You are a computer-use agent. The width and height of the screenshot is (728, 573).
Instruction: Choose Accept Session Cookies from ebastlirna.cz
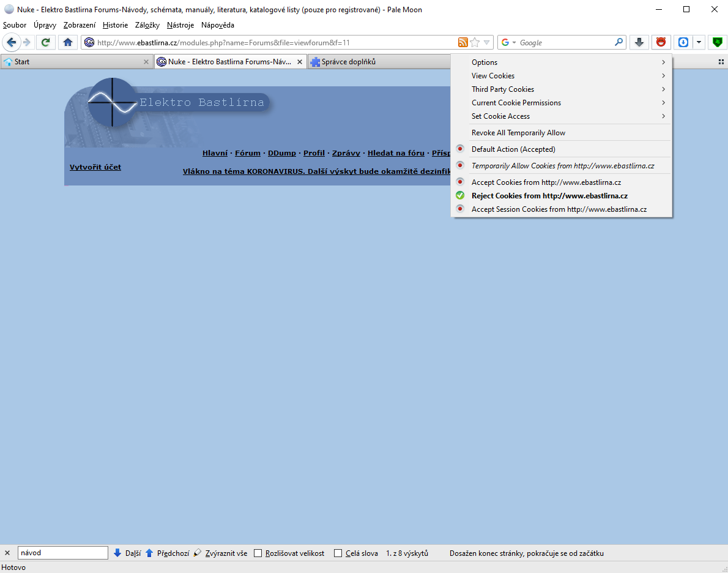pos(559,209)
